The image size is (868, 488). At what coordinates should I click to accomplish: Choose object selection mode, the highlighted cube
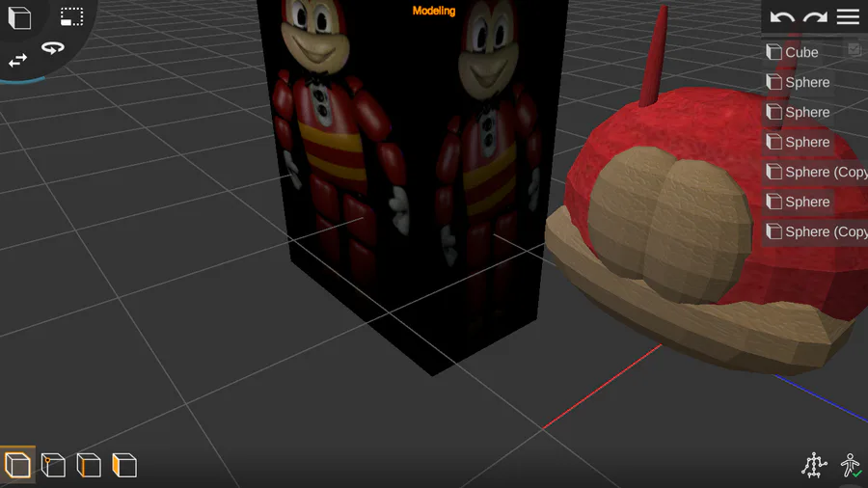[17, 464]
